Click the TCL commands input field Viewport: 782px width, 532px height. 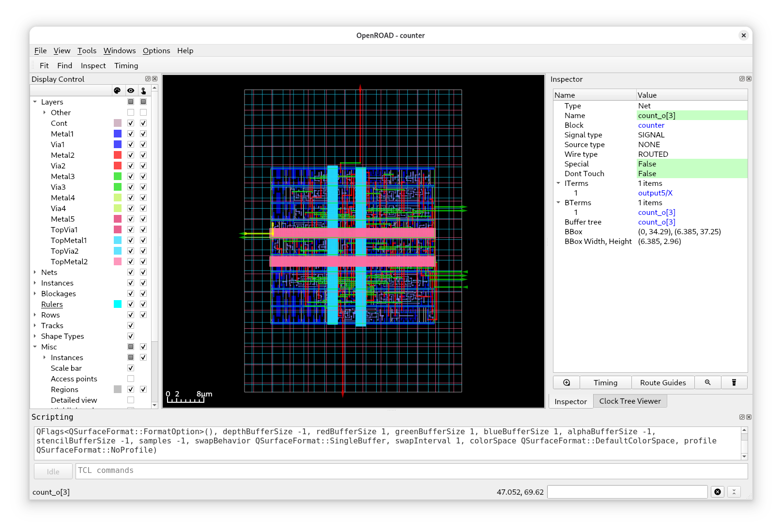412,471
